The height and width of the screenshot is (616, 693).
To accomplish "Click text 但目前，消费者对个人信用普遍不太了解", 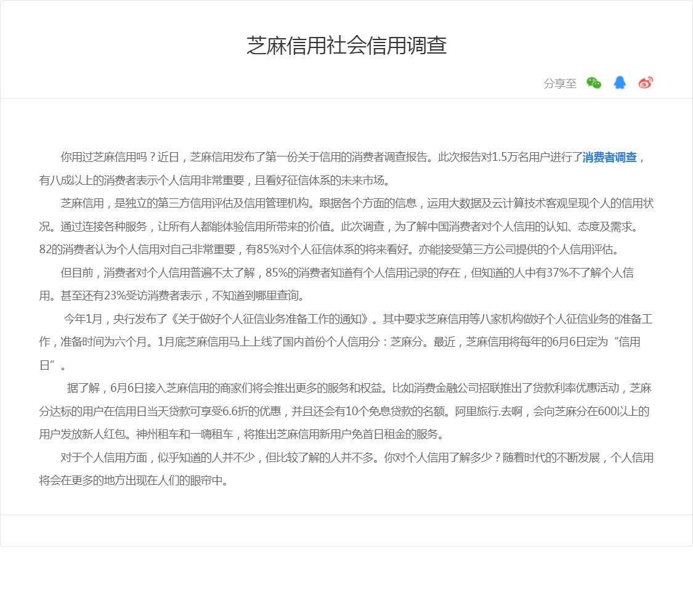I will 158,273.
